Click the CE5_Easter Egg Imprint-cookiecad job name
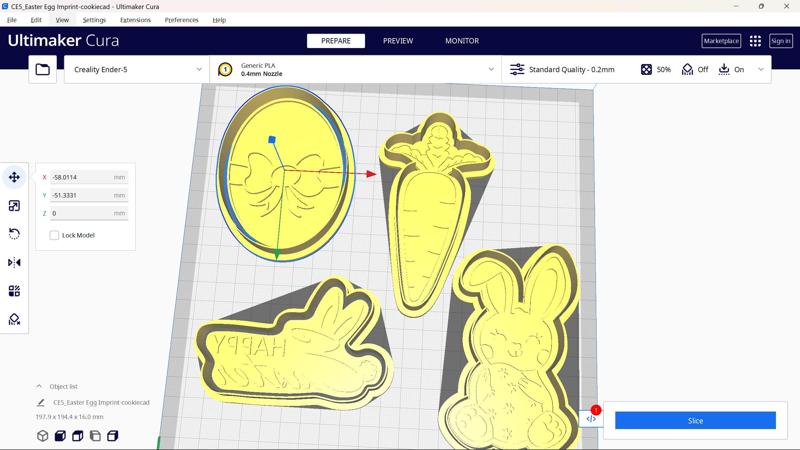800x450 pixels. (x=101, y=403)
